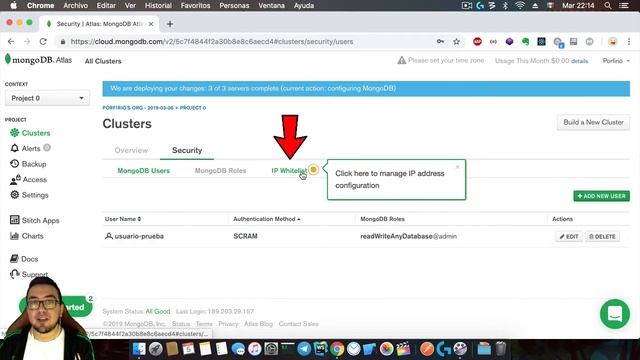640x360 pixels.
Task: Select the SCRAM authentication cell
Action: tap(245, 236)
